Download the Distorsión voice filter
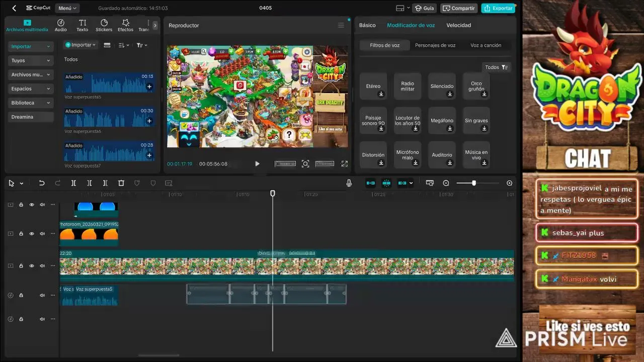This screenshot has width=644, height=362. [x=381, y=162]
